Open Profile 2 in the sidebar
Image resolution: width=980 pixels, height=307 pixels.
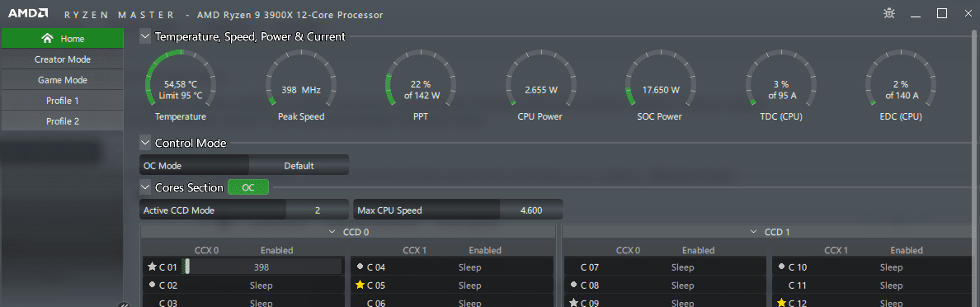coord(63,121)
